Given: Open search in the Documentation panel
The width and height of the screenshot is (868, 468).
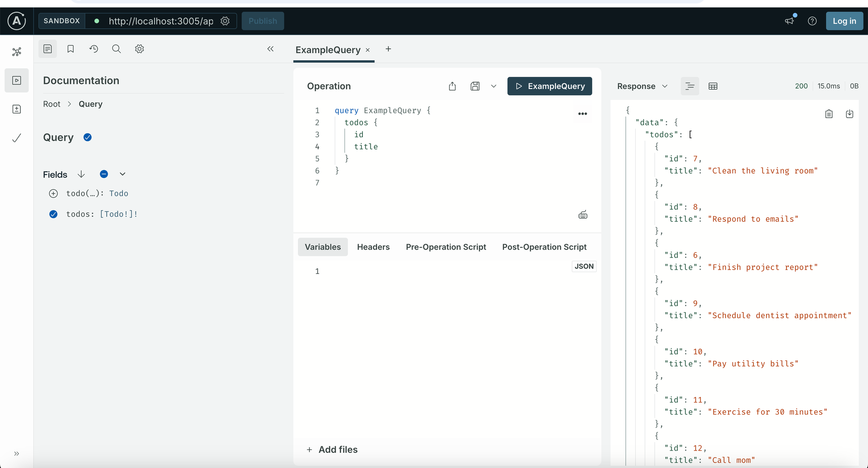Looking at the screenshot, I should 116,49.
